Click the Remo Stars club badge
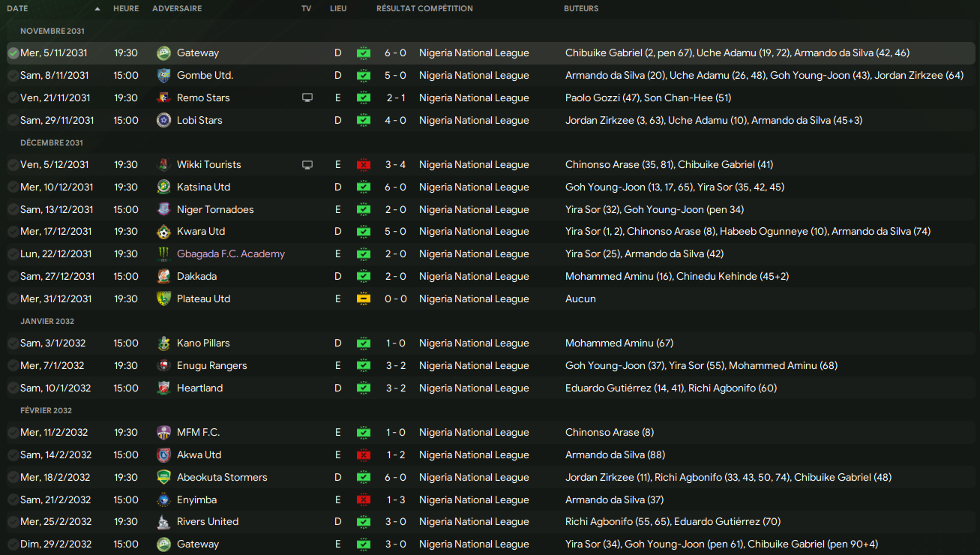This screenshot has width=980, height=555. coord(163,97)
